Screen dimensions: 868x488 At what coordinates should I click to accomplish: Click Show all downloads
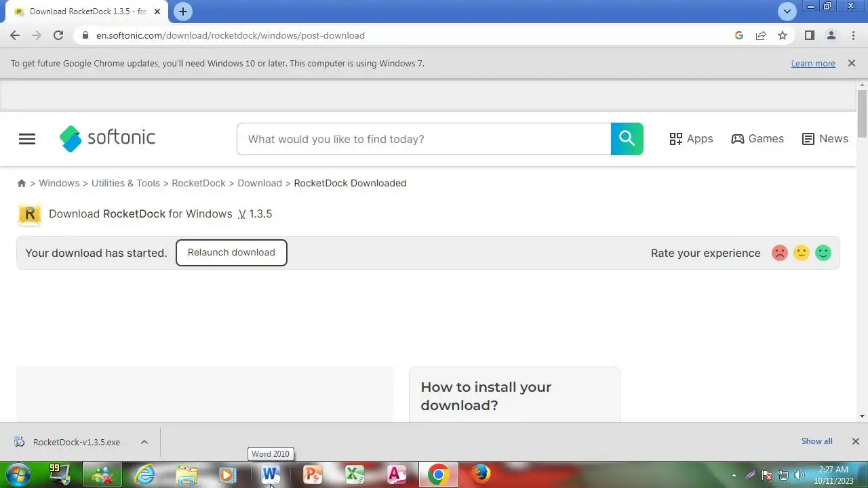(x=816, y=441)
